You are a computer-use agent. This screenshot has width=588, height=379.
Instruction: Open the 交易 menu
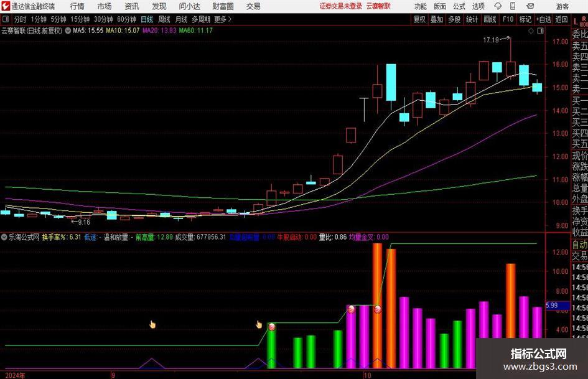[x=253, y=6]
